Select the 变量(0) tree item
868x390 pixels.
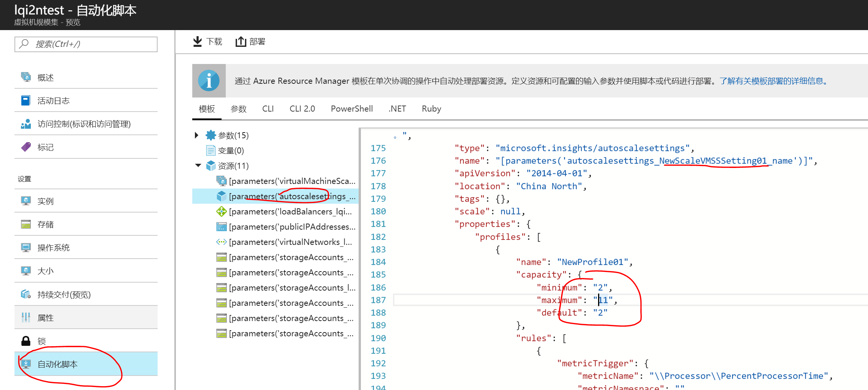point(230,151)
